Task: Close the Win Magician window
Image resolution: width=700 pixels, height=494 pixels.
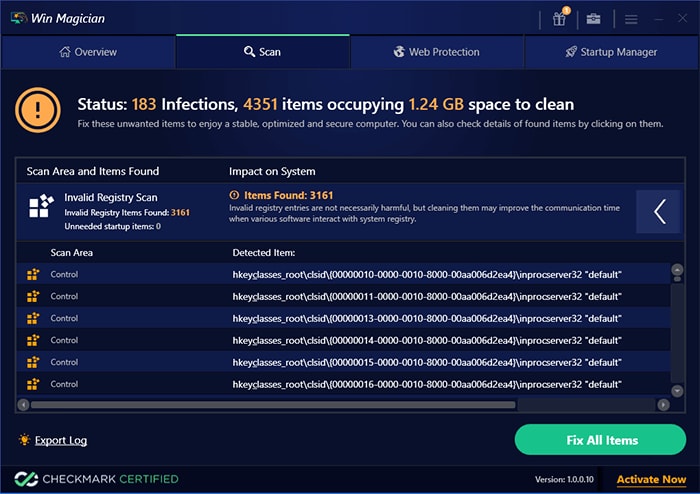Action: point(683,18)
